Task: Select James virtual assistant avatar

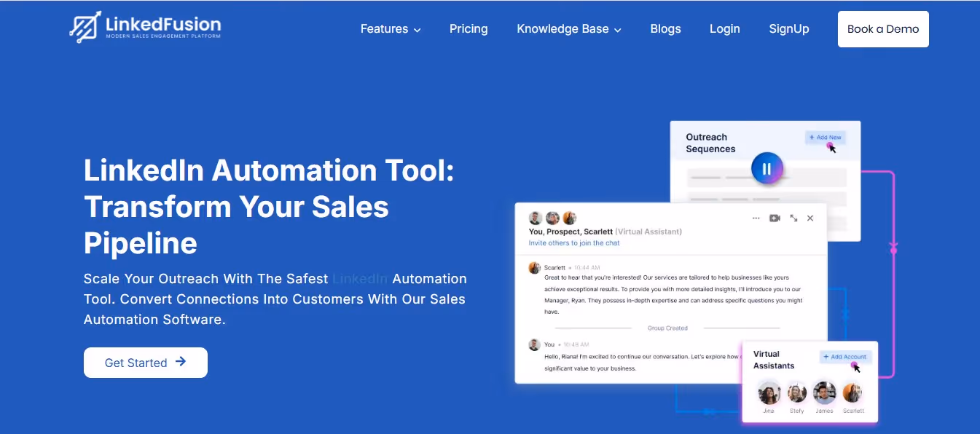Action: click(x=824, y=393)
